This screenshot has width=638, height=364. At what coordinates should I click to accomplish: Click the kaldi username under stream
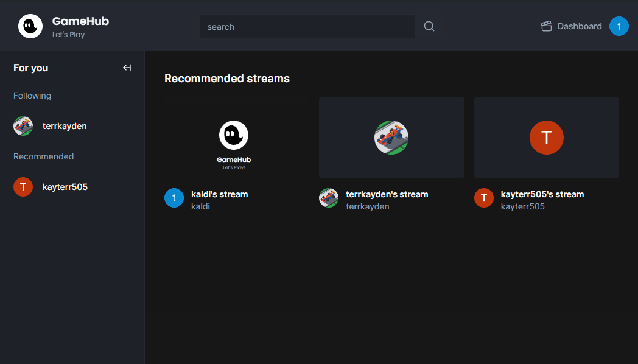pos(201,206)
